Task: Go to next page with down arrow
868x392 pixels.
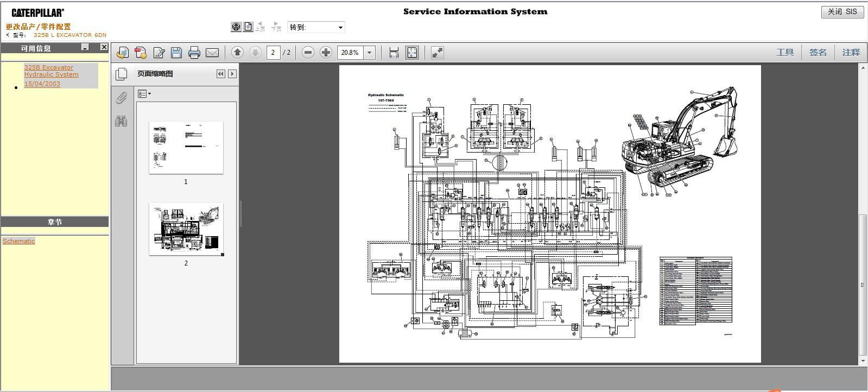Action: pyautogui.click(x=255, y=53)
